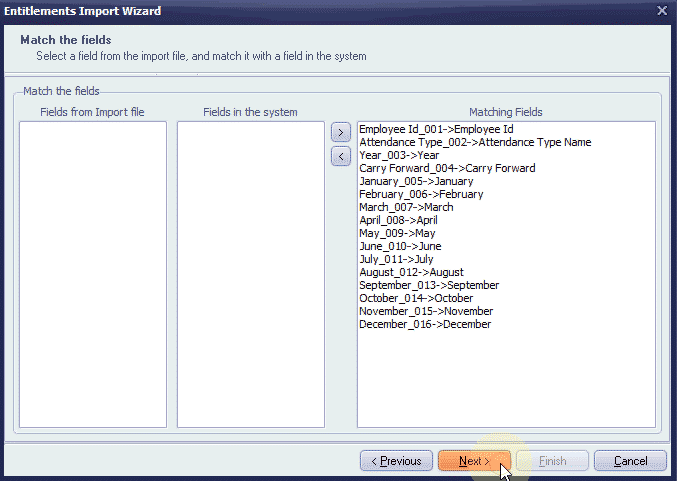
Task: Close the Entitlements Import Wizard window
Action: (x=662, y=10)
